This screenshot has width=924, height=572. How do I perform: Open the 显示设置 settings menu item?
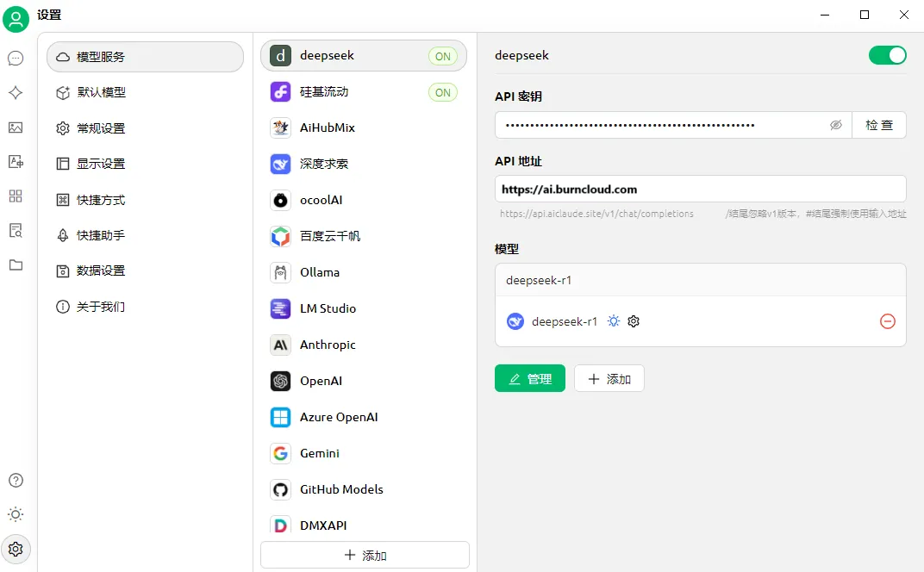(x=102, y=164)
